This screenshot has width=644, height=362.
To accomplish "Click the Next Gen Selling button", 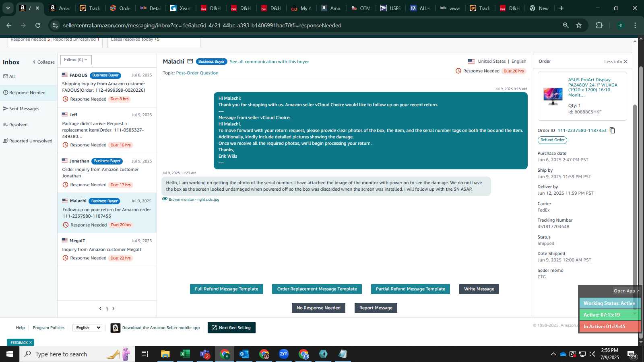I will pos(231,328).
